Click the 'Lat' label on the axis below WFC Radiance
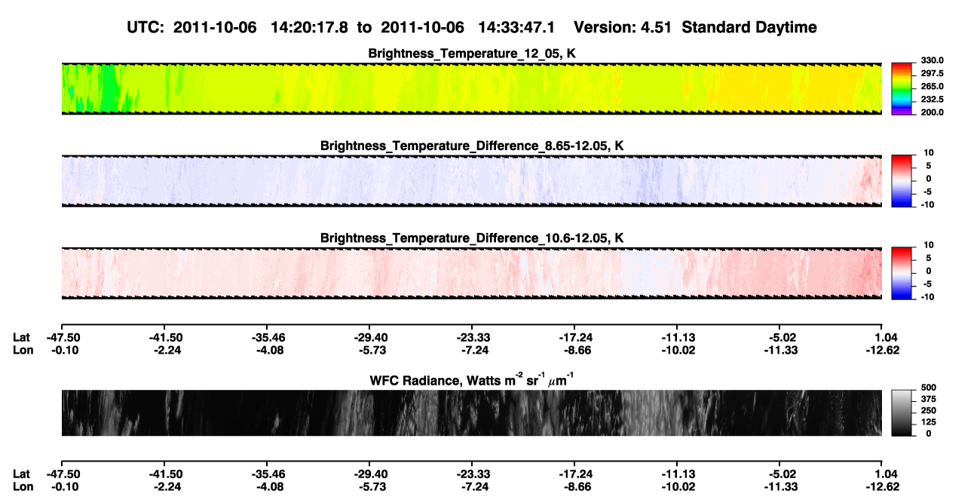The width and height of the screenshot is (980, 503). pyautogui.click(x=21, y=474)
